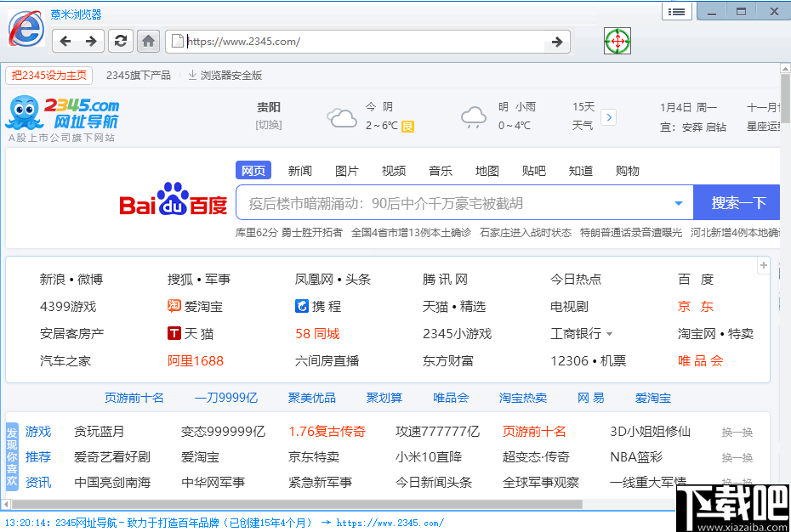
Task: Click the 2345 octopus mascot logo
Action: [x=26, y=114]
